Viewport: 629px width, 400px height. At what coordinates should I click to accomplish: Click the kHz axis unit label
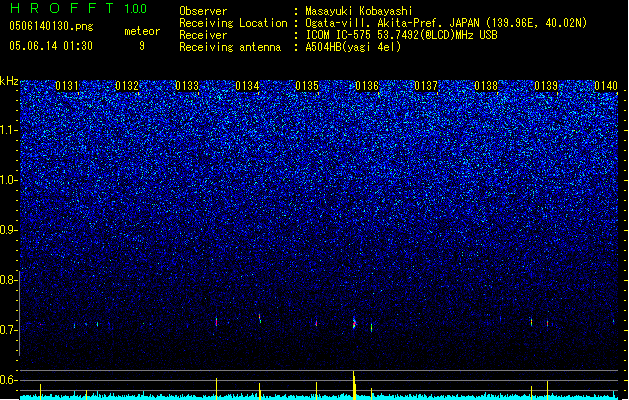pos(9,81)
